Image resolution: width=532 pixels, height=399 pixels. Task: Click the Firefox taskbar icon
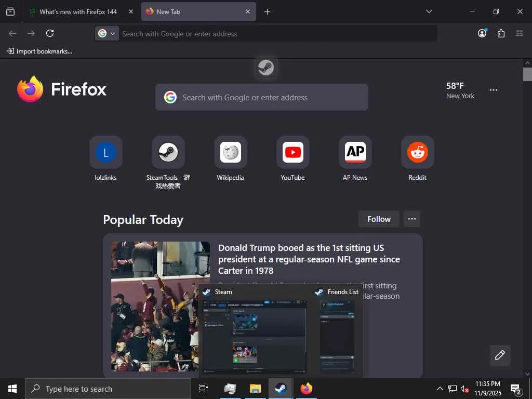click(307, 389)
